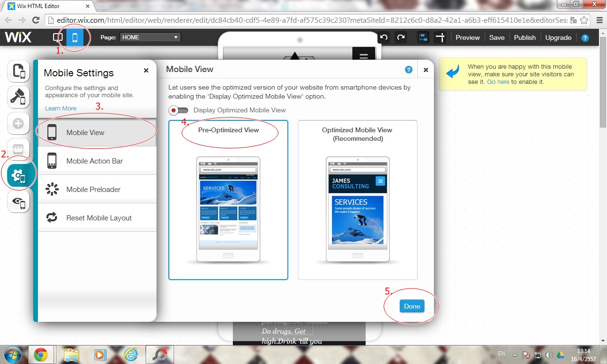Bookmark this page with star icon
Viewport: 607px width, 364px height.
[585, 20]
